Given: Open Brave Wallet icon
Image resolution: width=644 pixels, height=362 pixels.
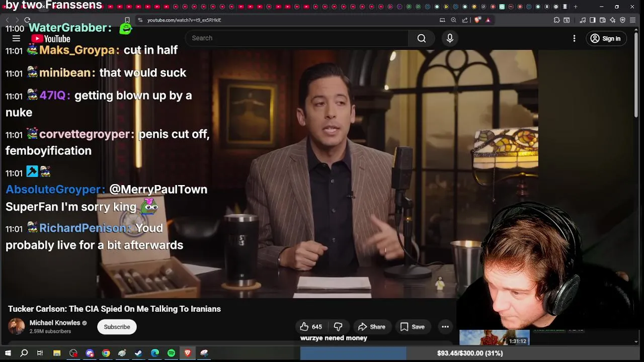Looking at the screenshot, I should point(603,20).
